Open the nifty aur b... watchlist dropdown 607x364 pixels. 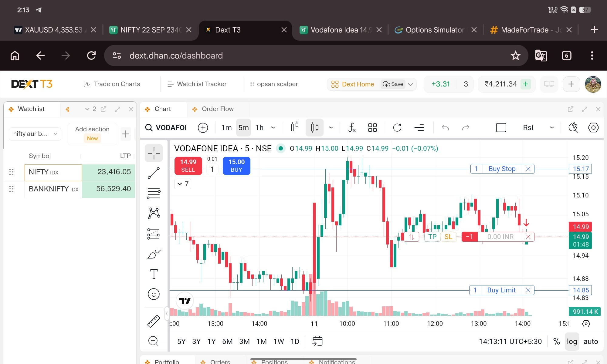pos(35,134)
